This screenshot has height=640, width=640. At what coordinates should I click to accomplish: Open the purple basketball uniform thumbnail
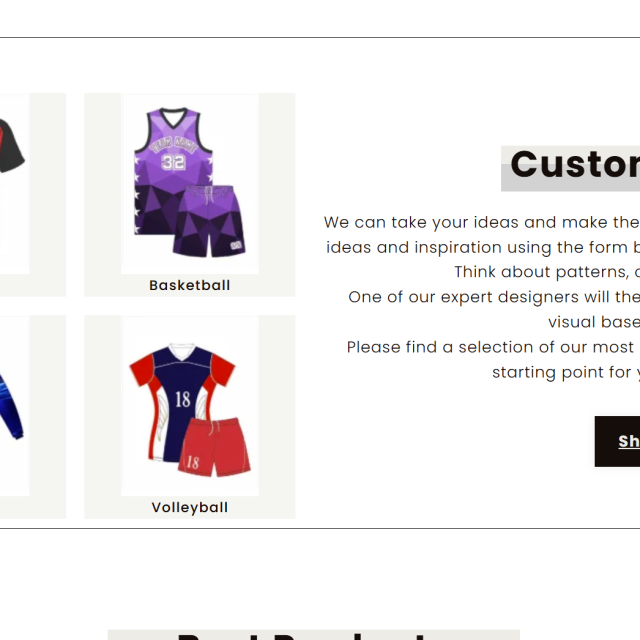190,183
